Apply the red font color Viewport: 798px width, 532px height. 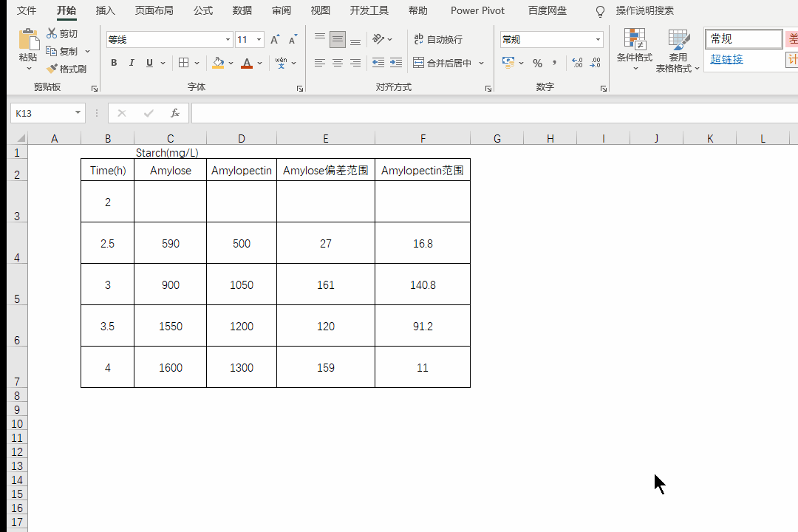pos(247,63)
